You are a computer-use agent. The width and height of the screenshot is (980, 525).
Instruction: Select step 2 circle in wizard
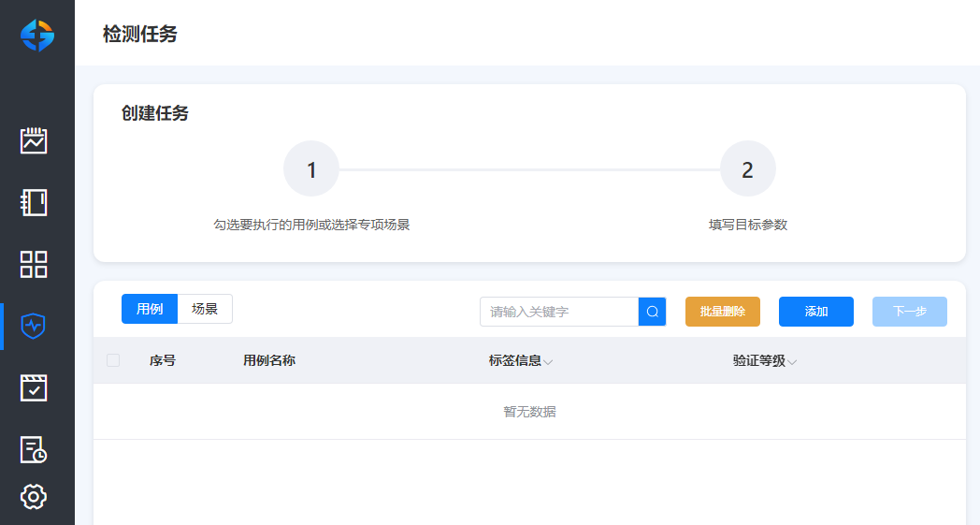pyautogui.click(x=747, y=169)
